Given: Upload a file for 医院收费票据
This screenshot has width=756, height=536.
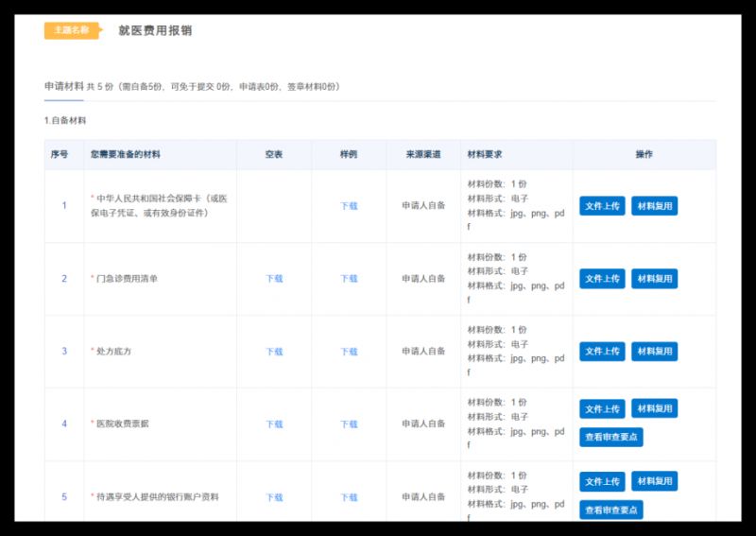Looking at the screenshot, I should pos(602,409).
